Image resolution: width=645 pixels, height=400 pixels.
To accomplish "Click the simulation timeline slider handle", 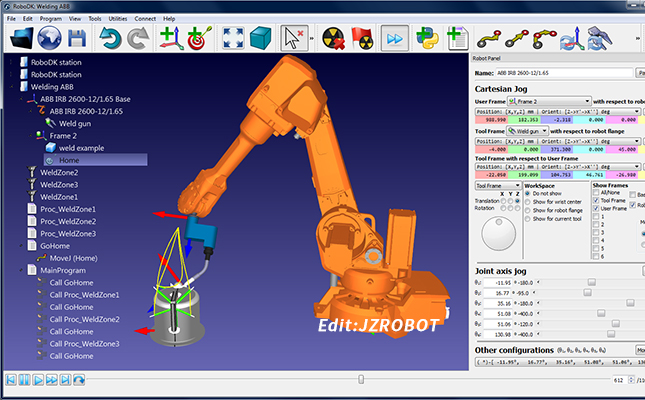I will 361,379.
